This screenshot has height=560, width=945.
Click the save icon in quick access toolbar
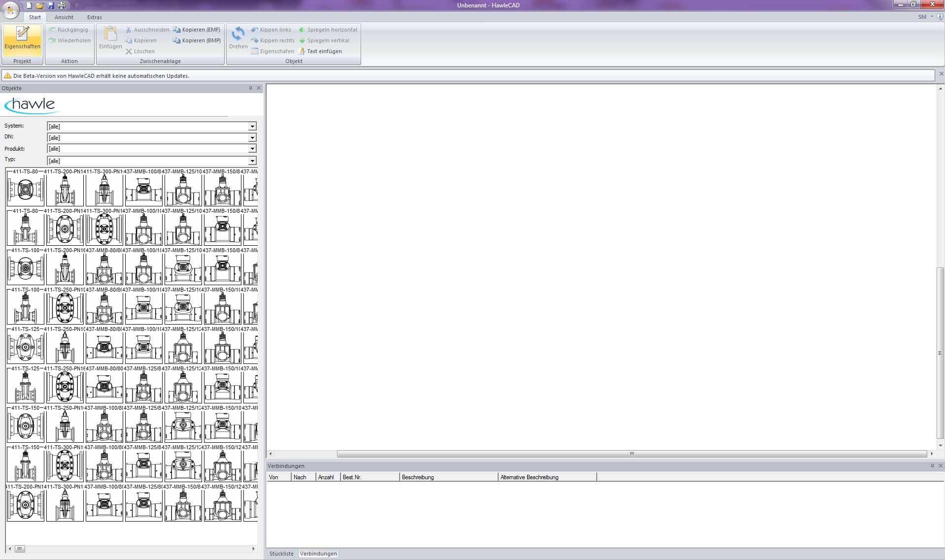(51, 5)
